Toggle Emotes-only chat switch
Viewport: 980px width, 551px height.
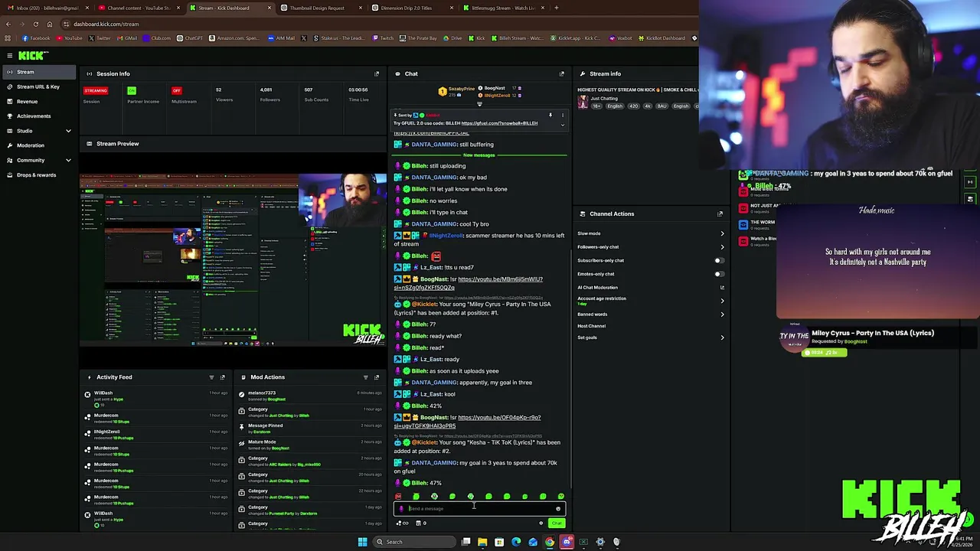point(718,274)
